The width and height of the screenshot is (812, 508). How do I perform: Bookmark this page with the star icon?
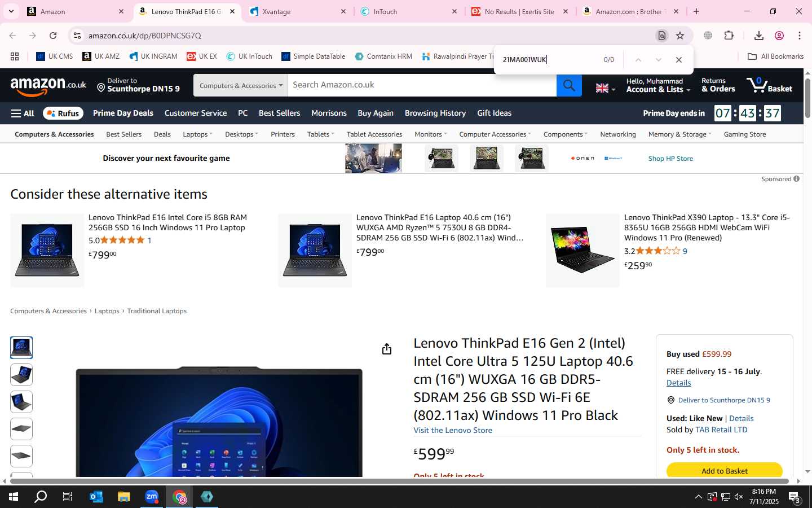680,36
